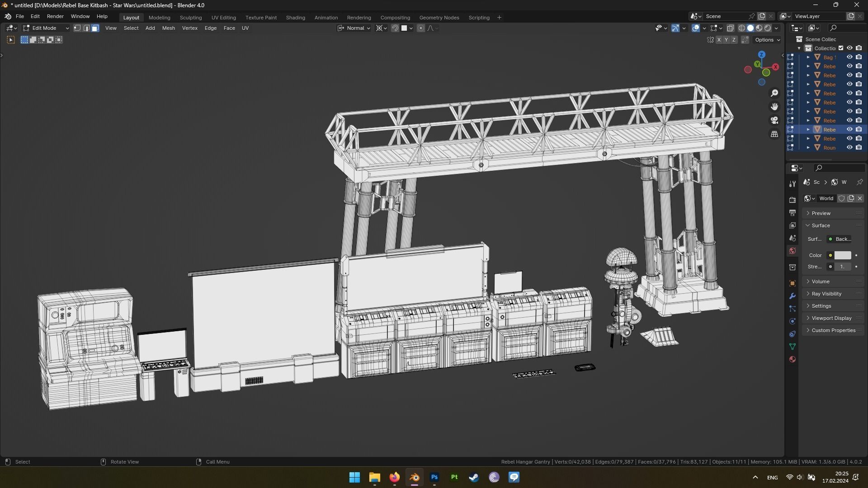Open the File menu
The width and height of the screenshot is (868, 488).
[x=19, y=16]
